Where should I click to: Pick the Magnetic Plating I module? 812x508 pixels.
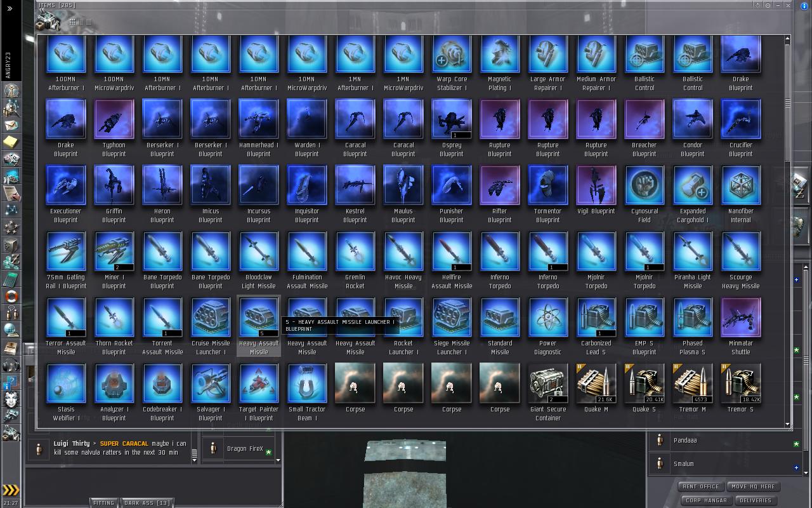(x=500, y=63)
